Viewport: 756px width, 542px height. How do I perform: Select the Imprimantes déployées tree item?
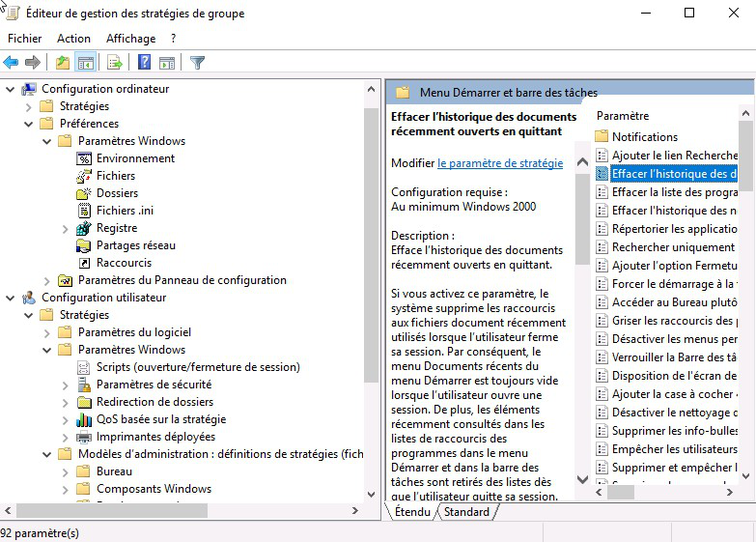155,437
